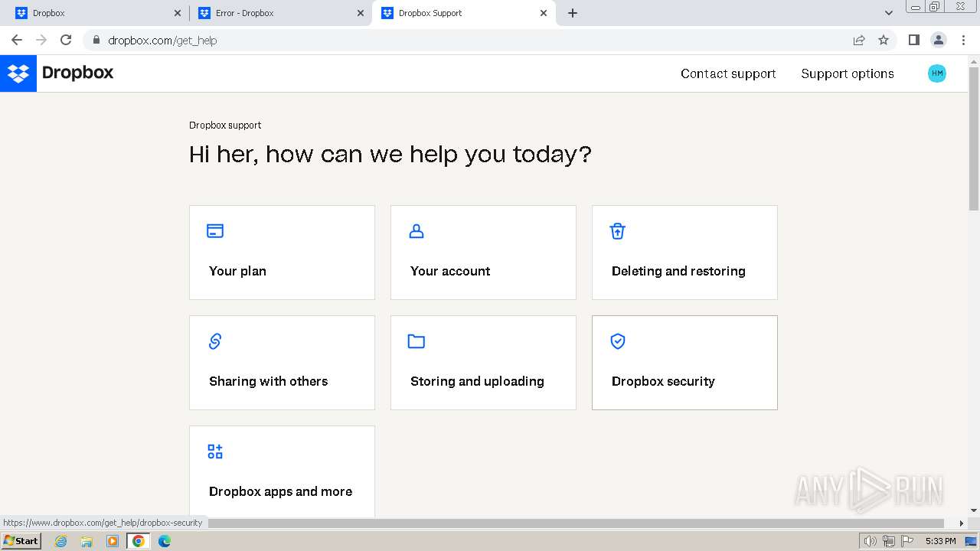Open a new tab with the plus button
This screenshot has height=551, width=980.
click(x=573, y=13)
